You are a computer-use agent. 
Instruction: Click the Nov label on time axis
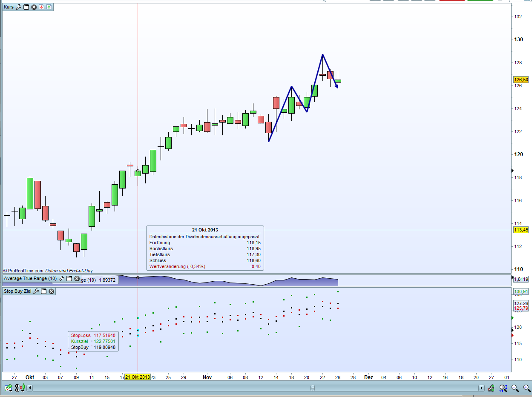pyautogui.click(x=207, y=377)
